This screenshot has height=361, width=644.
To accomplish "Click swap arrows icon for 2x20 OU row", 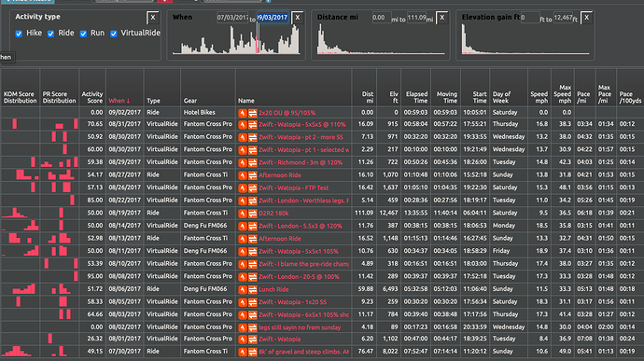I will point(252,113).
